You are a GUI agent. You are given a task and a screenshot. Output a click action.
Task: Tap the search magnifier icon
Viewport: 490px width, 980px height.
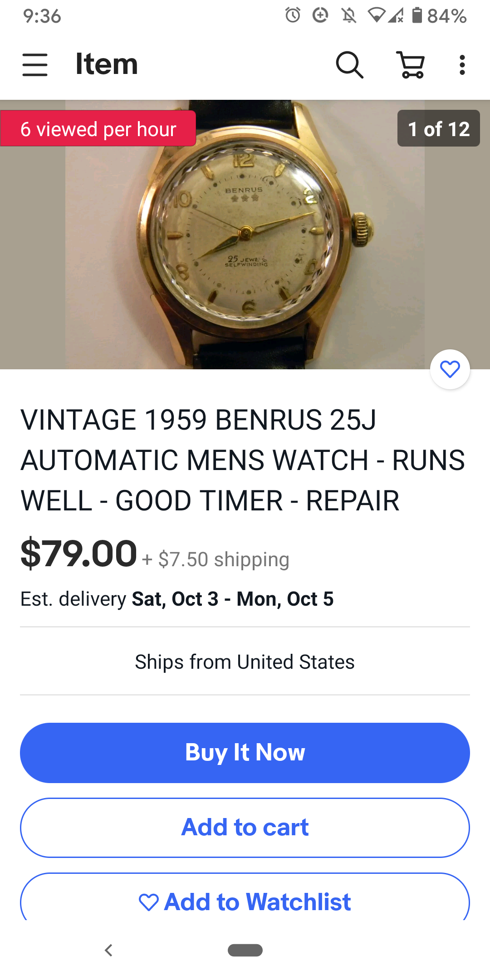pyautogui.click(x=349, y=64)
